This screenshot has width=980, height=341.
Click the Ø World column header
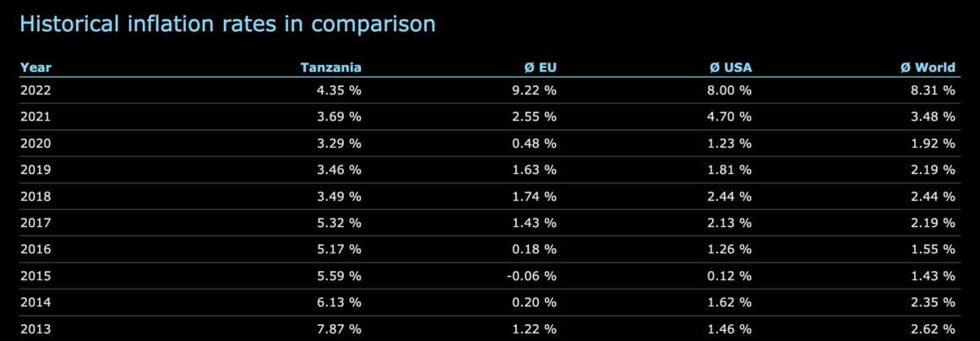(x=928, y=68)
